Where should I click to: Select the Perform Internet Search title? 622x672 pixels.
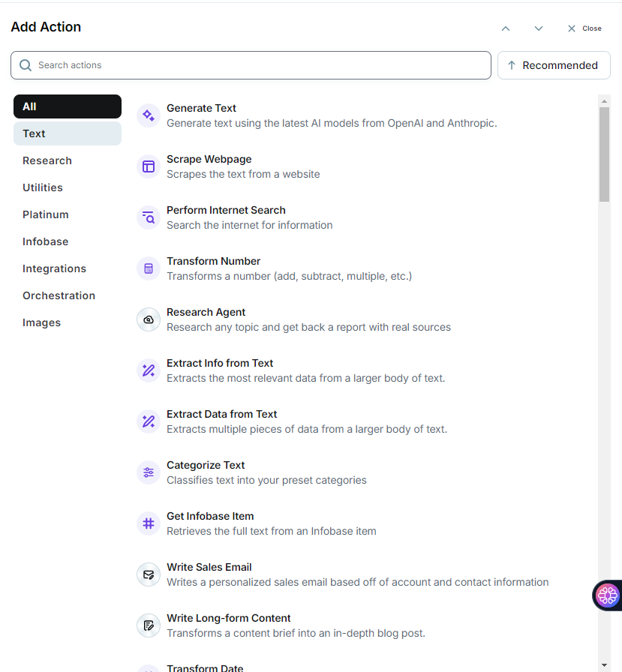(226, 210)
